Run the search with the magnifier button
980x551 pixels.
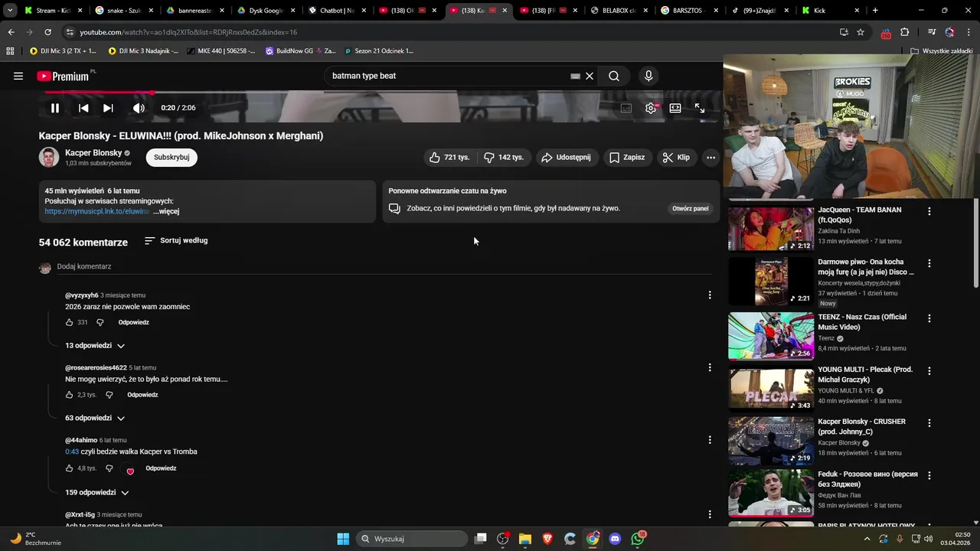[614, 76]
